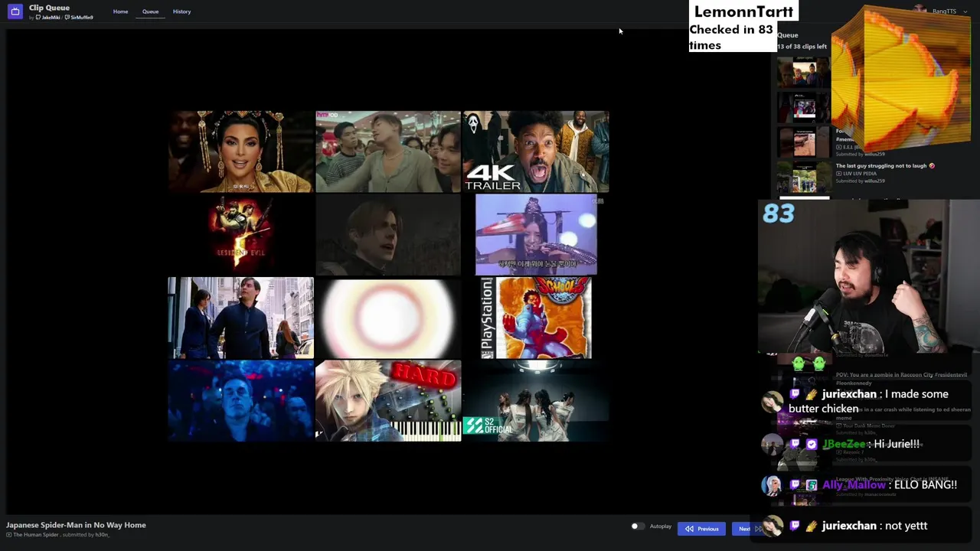980x551 pixels.
Task: Select the PlayStation Rival Schools cover thumbnail
Action: click(536, 318)
